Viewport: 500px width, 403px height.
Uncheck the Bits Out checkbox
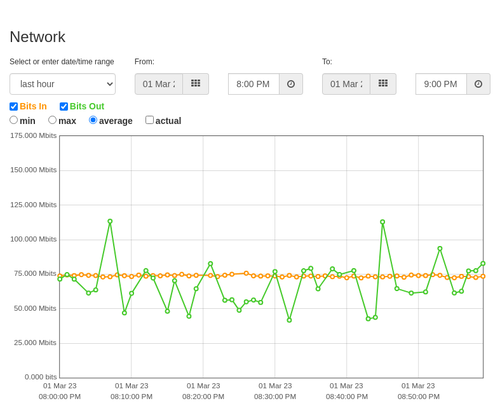point(64,106)
